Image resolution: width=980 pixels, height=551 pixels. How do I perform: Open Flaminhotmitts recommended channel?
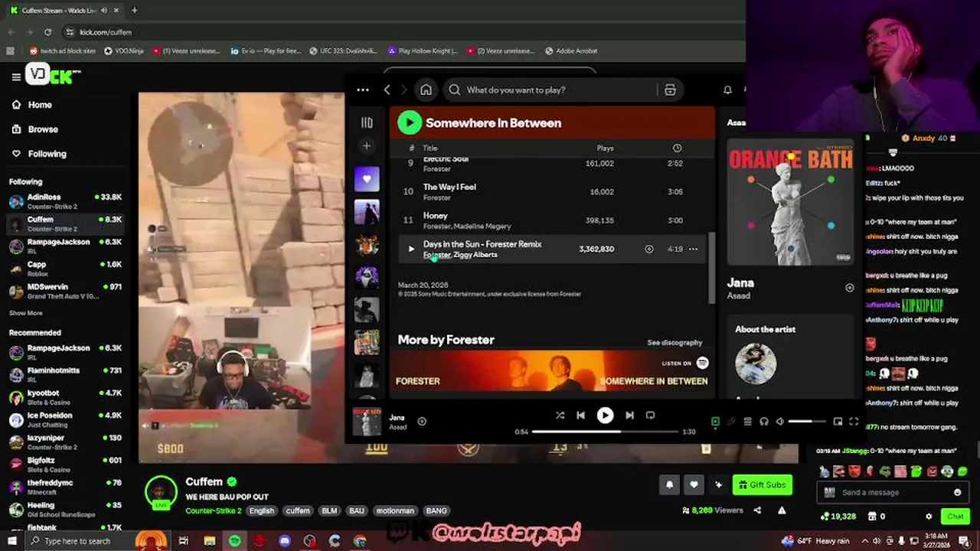click(x=65, y=374)
